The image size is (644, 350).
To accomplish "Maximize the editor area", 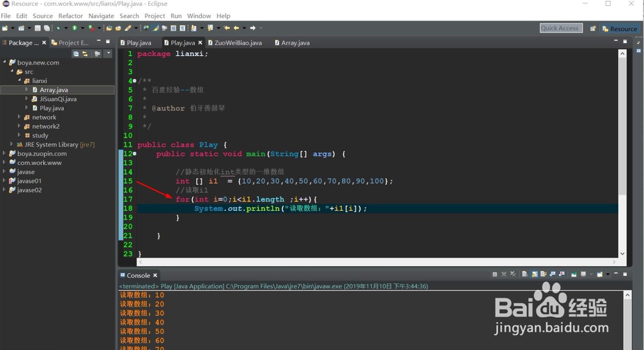I will tap(625, 41).
